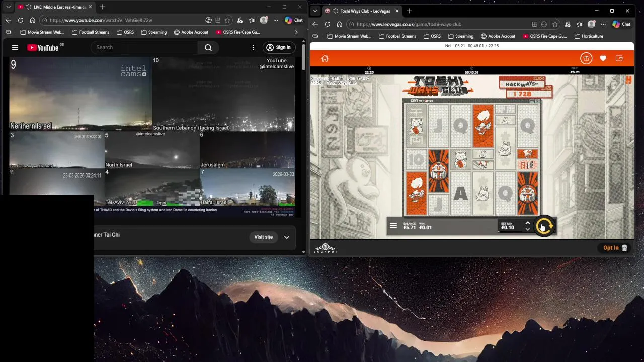Select the LIVE: Middle East YouTube tab
The image size is (644, 362).
click(55, 7)
